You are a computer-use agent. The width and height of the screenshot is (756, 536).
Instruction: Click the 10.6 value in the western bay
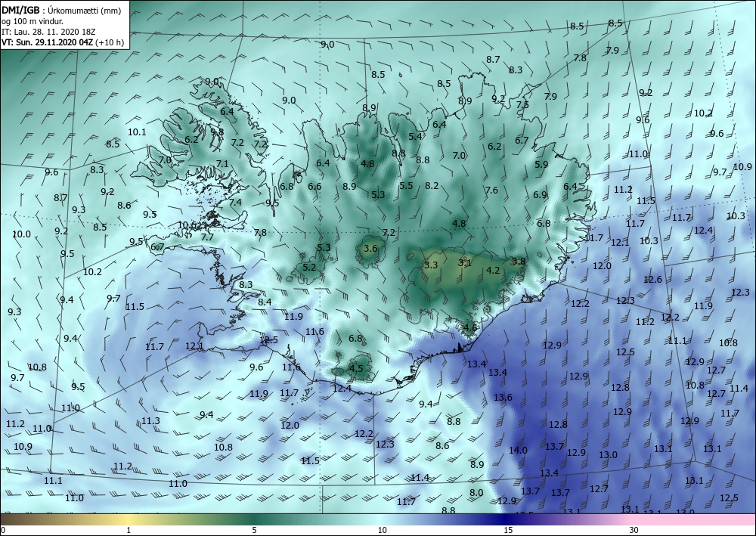[x=187, y=225]
